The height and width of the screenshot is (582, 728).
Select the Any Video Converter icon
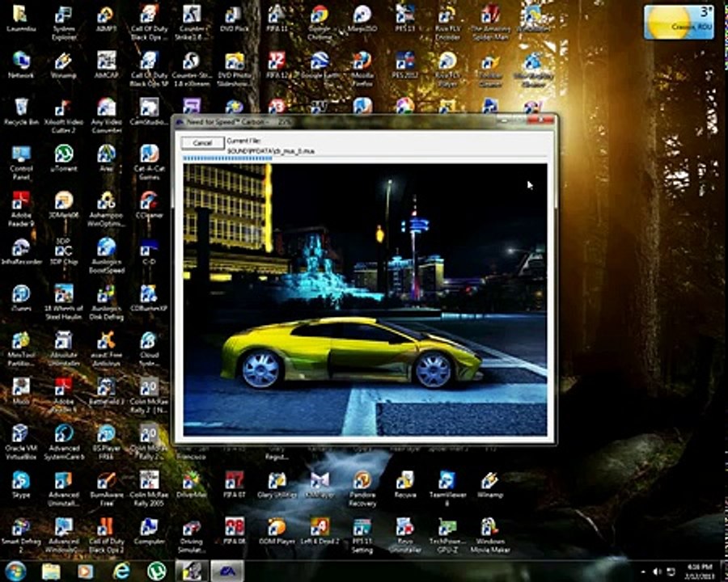pos(106,116)
